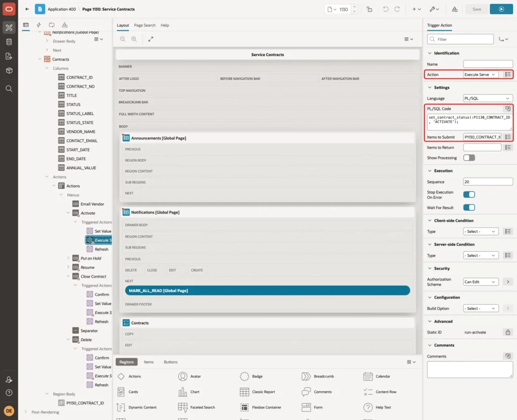Open the Shared Components tab in tree pane
Image resolution: width=517 pixels, height=420 pixels.
pos(65,25)
